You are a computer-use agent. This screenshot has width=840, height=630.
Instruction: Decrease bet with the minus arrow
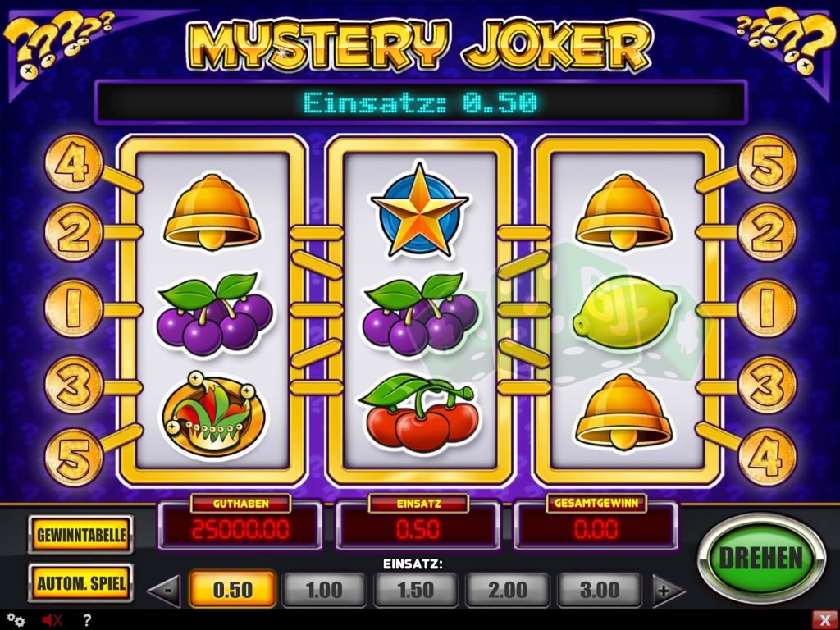click(165, 591)
